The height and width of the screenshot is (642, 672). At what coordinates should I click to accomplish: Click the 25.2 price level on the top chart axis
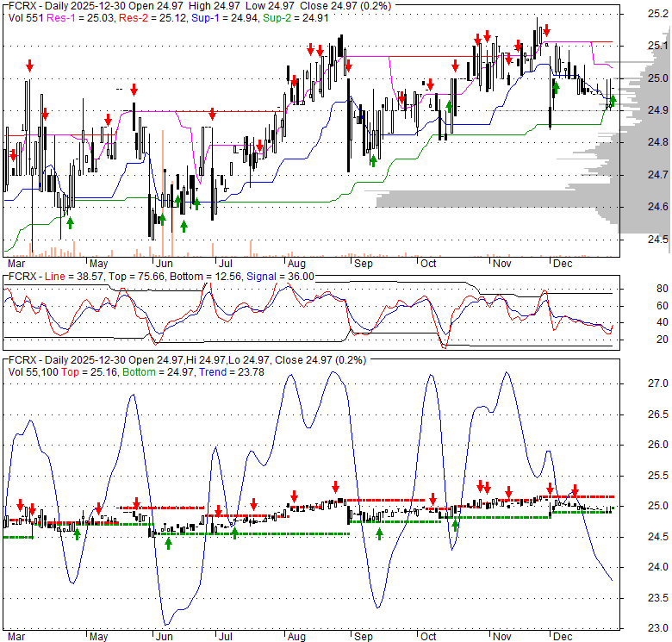(x=658, y=14)
